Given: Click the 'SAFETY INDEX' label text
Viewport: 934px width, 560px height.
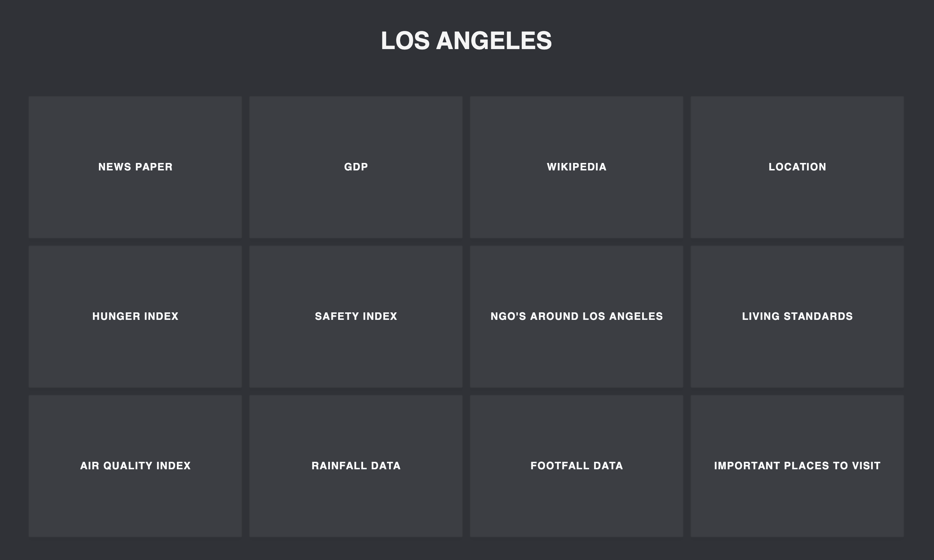Looking at the screenshot, I should 356,316.
